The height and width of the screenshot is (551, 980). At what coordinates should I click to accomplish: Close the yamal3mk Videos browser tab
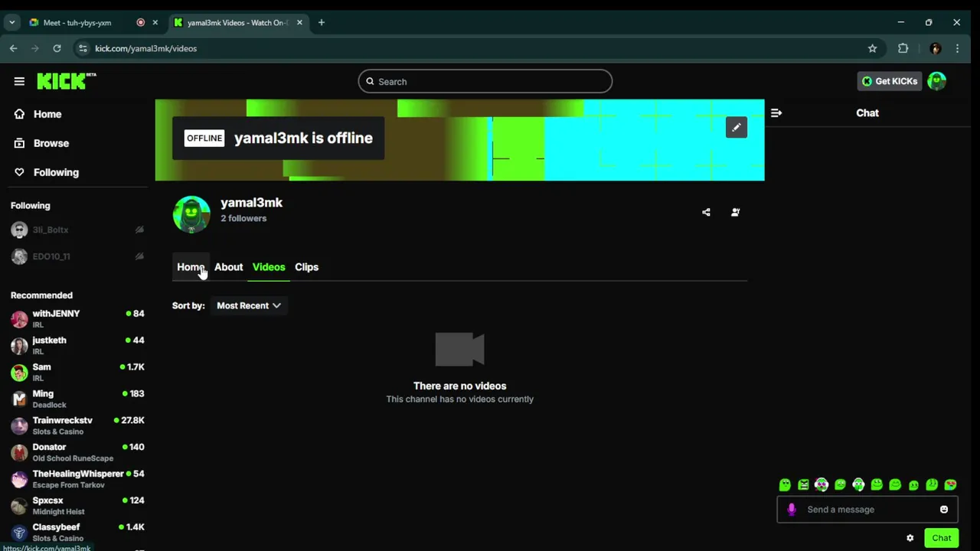click(299, 22)
